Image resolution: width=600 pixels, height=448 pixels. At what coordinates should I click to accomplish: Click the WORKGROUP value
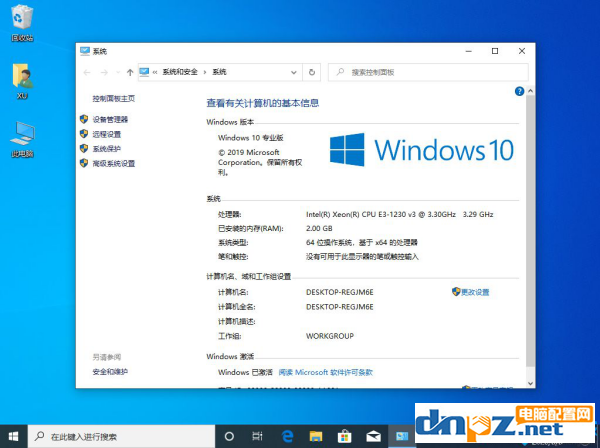(330, 336)
